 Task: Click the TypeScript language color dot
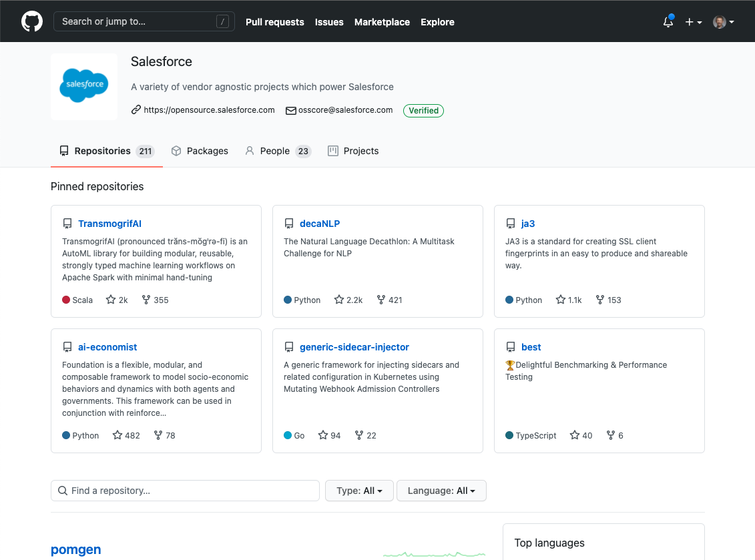(x=509, y=435)
